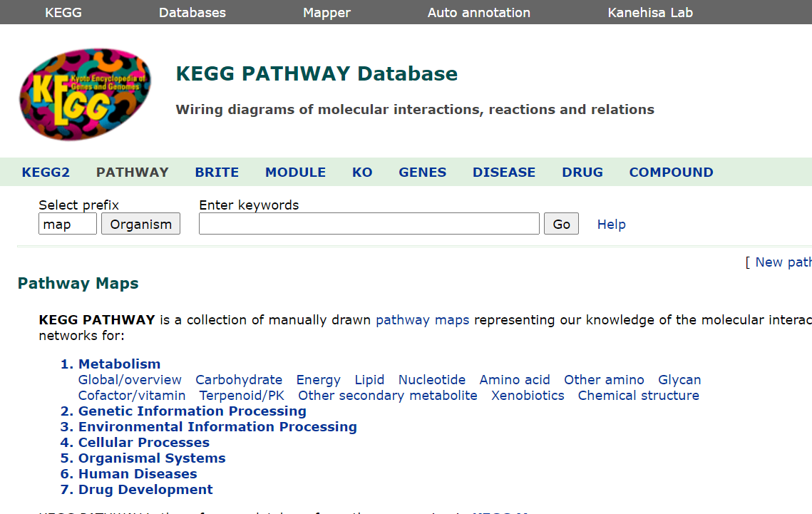812x514 pixels.
Task: Switch to the BRITE tab
Action: point(217,173)
